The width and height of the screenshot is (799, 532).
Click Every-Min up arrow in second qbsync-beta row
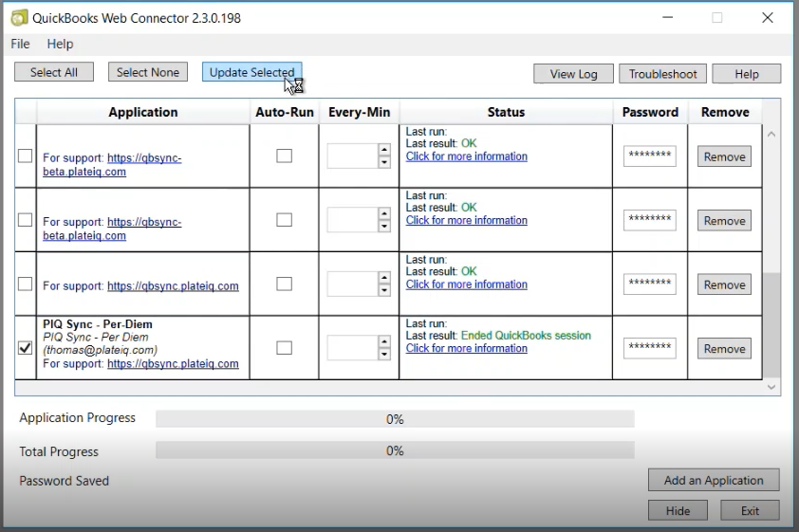coord(384,213)
